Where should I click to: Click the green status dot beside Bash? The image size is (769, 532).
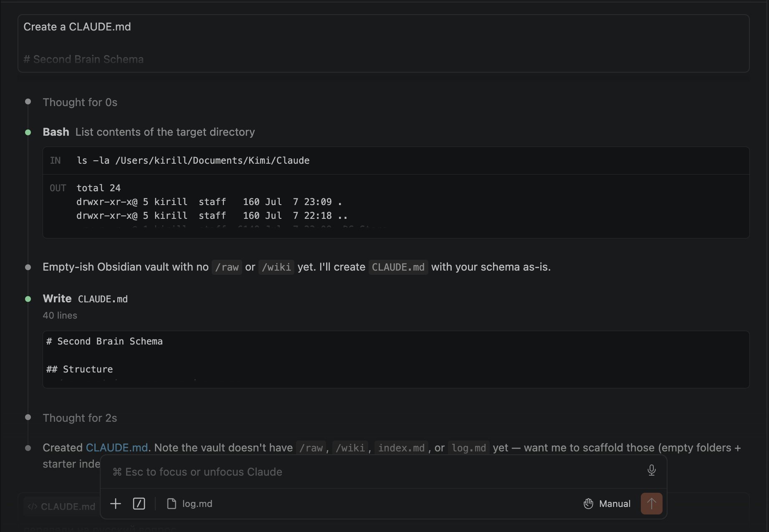[x=28, y=132]
